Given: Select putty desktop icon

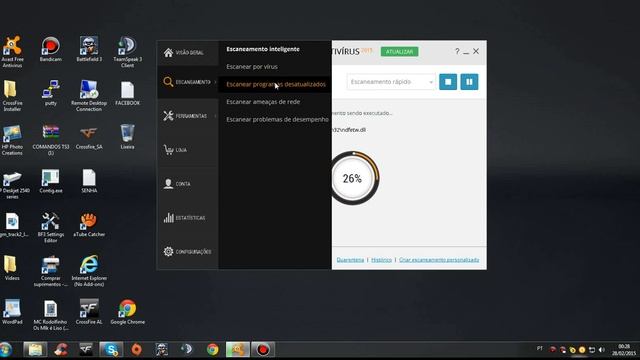Looking at the screenshot, I should pyautogui.click(x=51, y=93).
